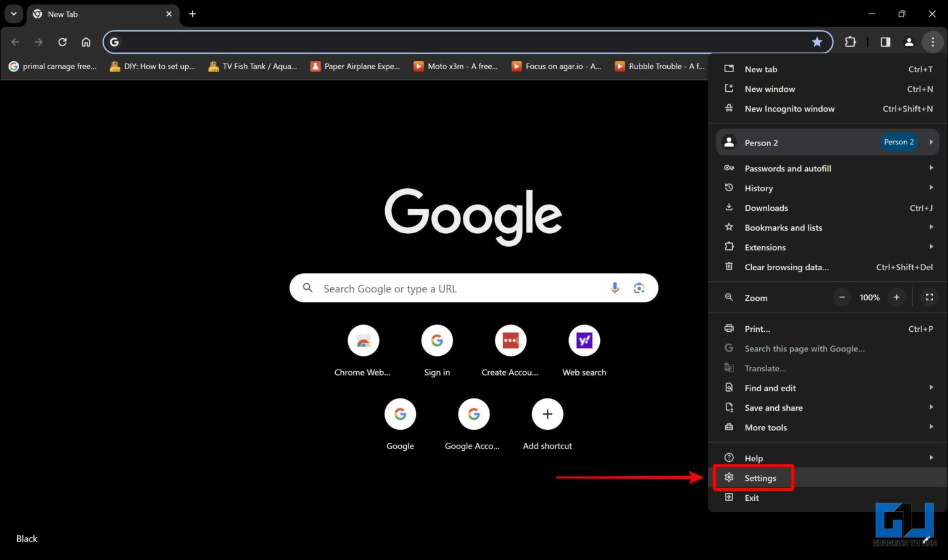The width and height of the screenshot is (948, 560).
Task: Click the bookmark star in the address bar
Action: point(817,42)
